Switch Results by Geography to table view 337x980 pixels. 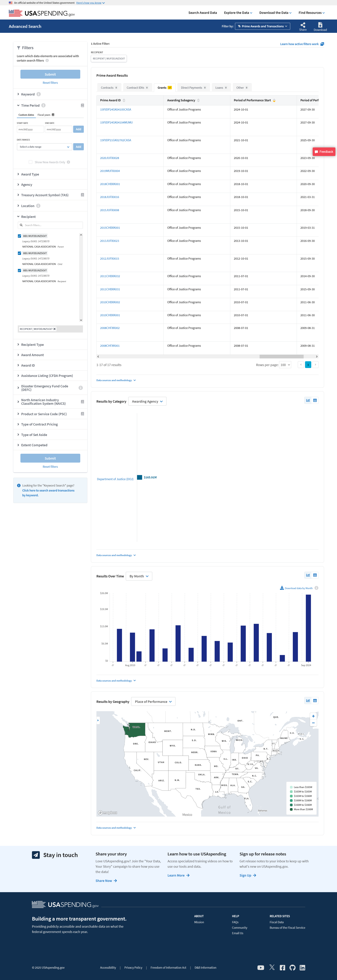(x=315, y=700)
